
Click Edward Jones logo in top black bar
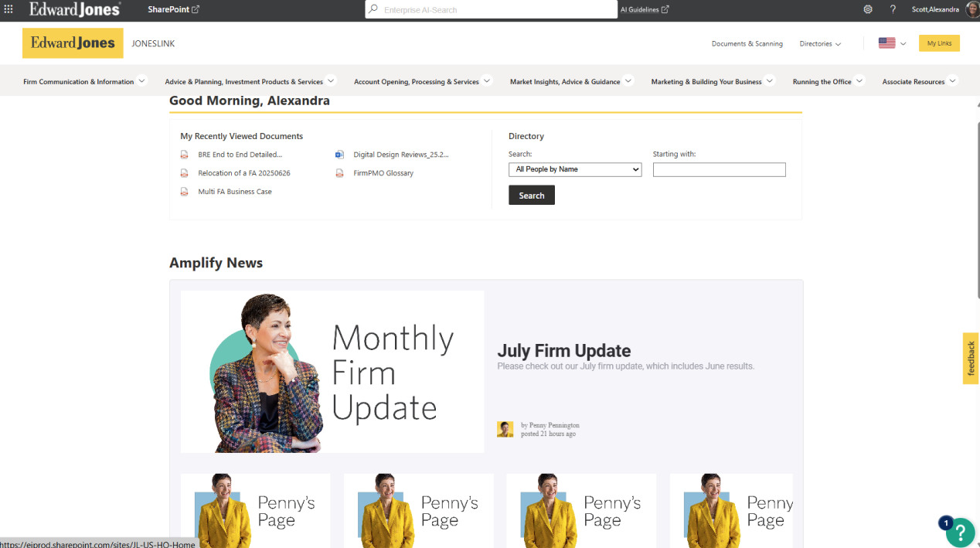click(x=75, y=9)
